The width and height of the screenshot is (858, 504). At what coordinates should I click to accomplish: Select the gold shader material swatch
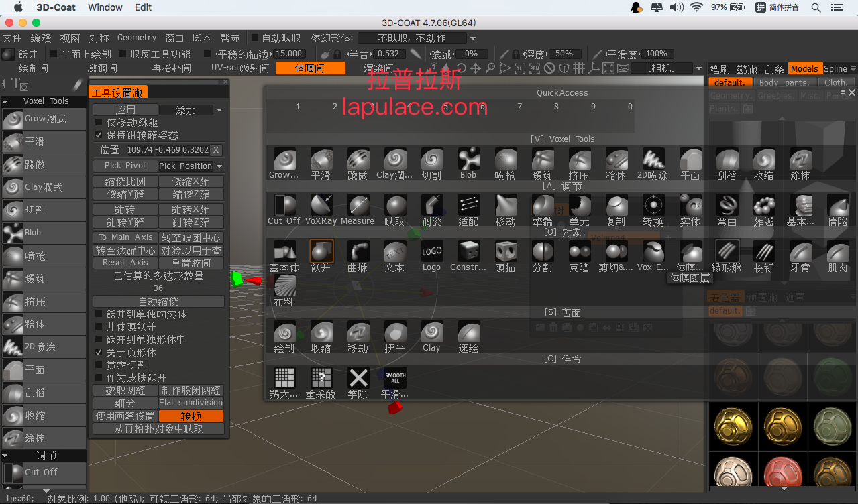tap(733, 425)
